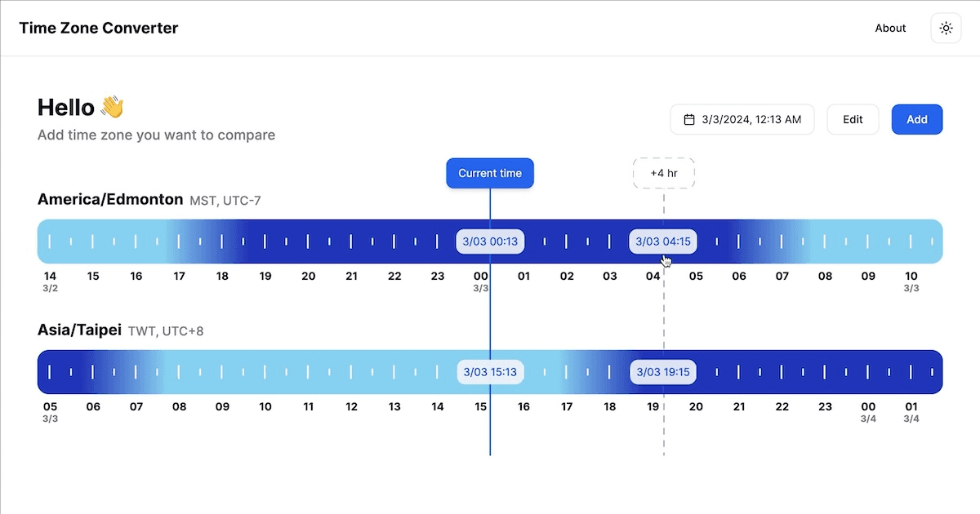Select the 3/03 04:15 marker on Edmonton timeline
Image resolution: width=980 pixels, height=514 pixels.
pyautogui.click(x=662, y=241)
